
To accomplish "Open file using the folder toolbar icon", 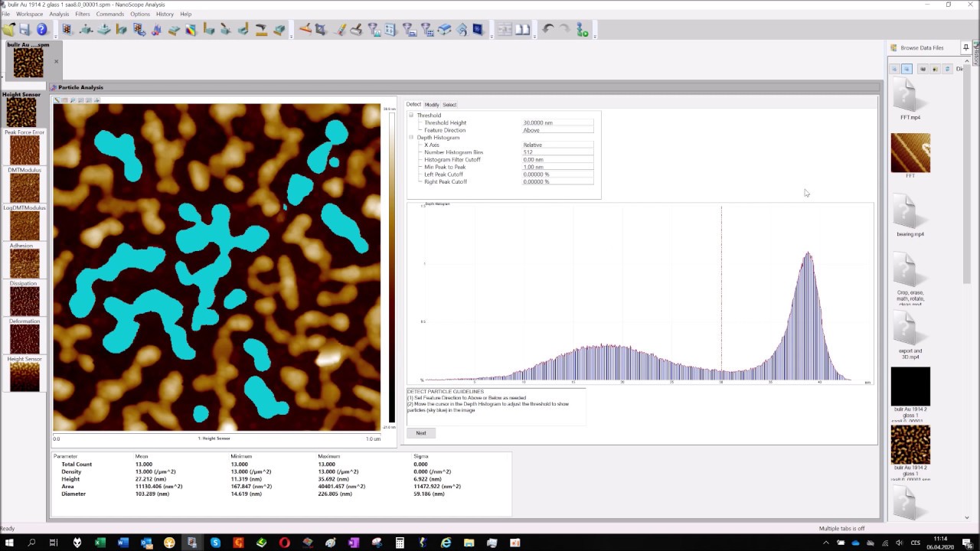I will tap(8, 30).
